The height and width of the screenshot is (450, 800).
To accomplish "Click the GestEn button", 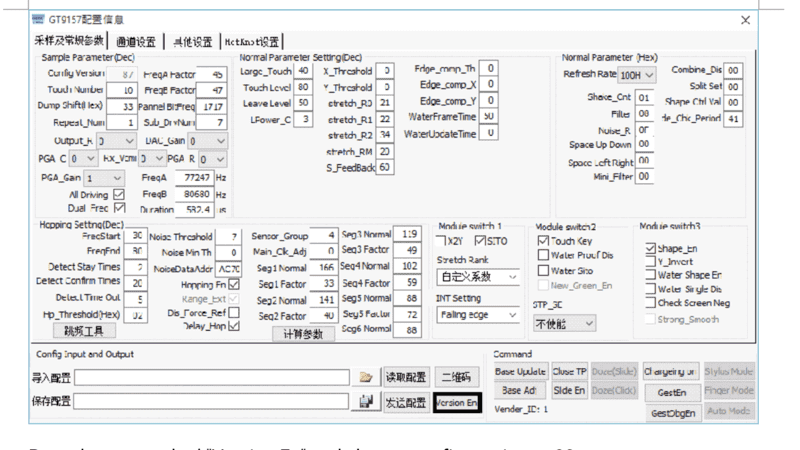I will point(672,392).
